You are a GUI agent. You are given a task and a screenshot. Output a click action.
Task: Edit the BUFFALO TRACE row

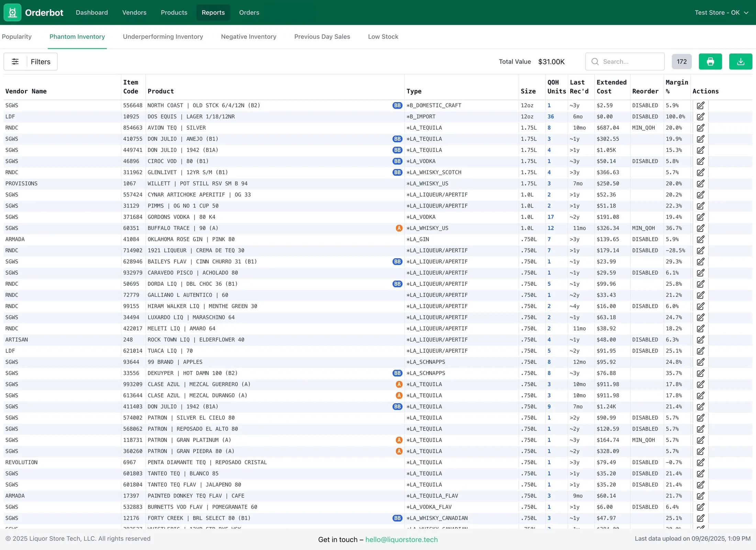point(701,228)
